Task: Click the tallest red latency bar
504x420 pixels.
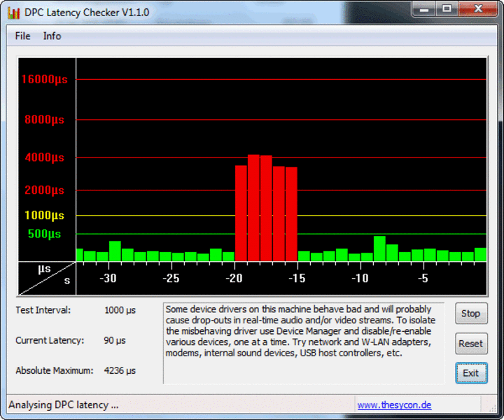Action: tap(253, 208)
